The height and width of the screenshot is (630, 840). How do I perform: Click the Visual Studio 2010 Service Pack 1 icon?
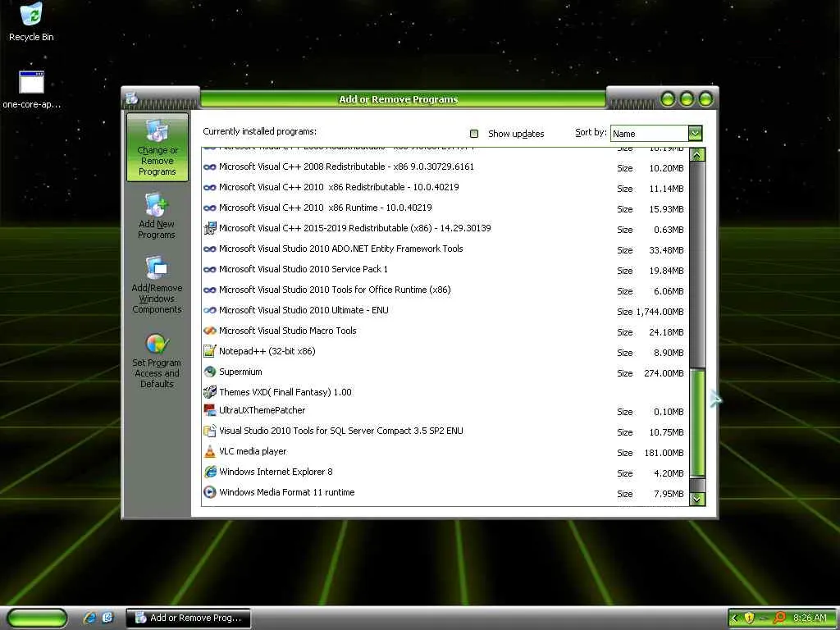(x=209, y=269)
